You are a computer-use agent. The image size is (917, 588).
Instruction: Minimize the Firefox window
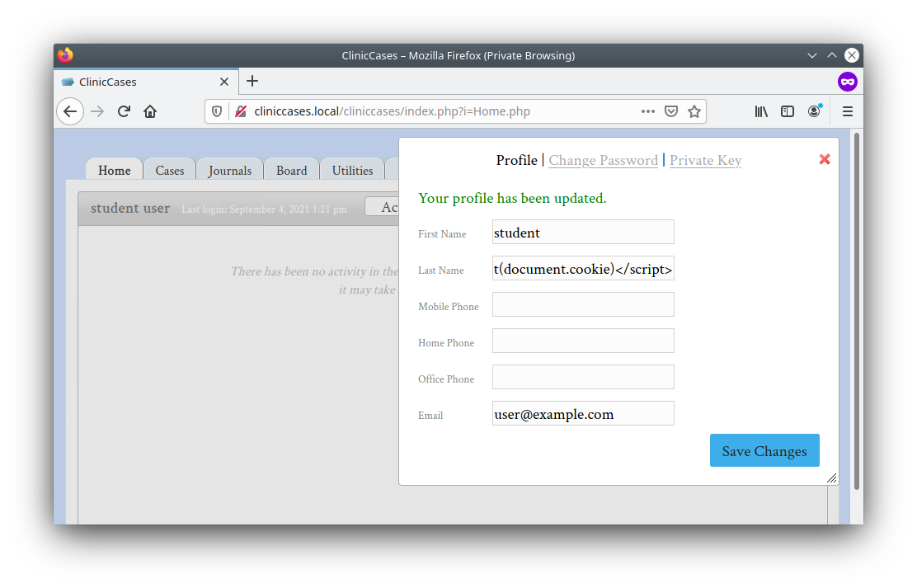click(811, 55)
